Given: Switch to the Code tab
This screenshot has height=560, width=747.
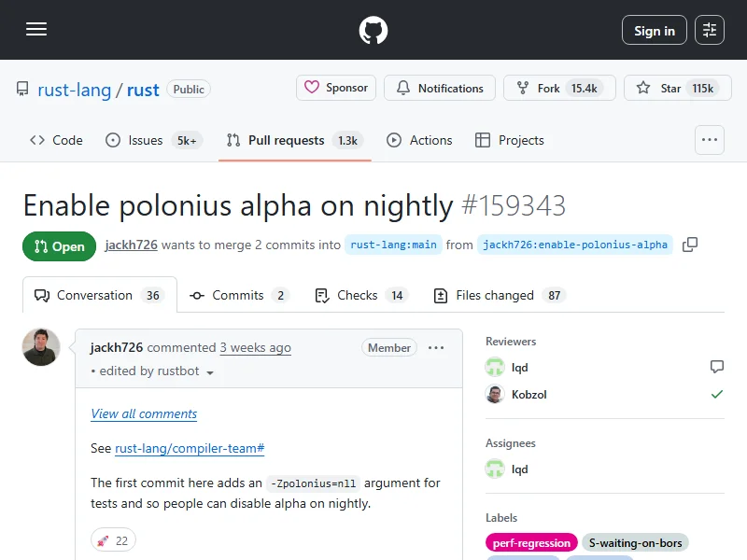Looking at the screenshot, I should [x=56, y=140].
